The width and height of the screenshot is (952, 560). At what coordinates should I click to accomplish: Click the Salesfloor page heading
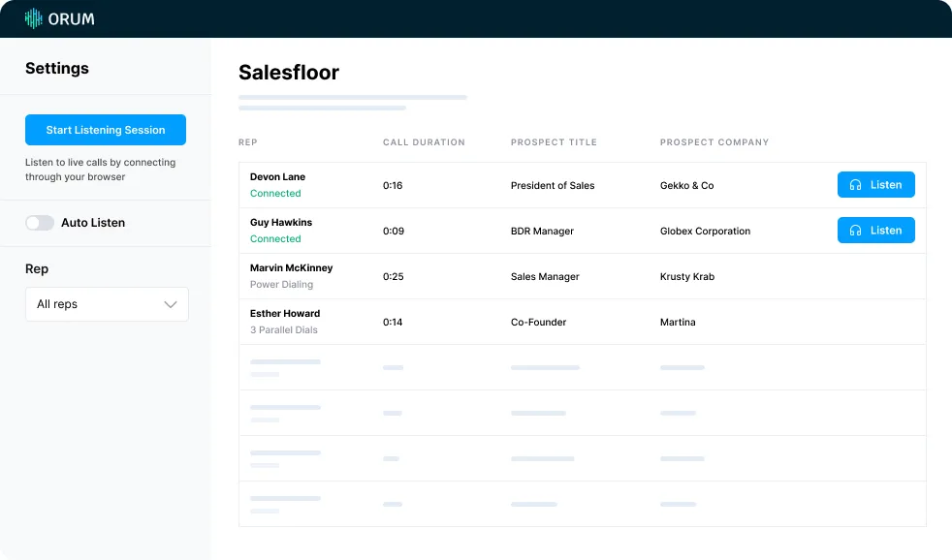[289, 73]
